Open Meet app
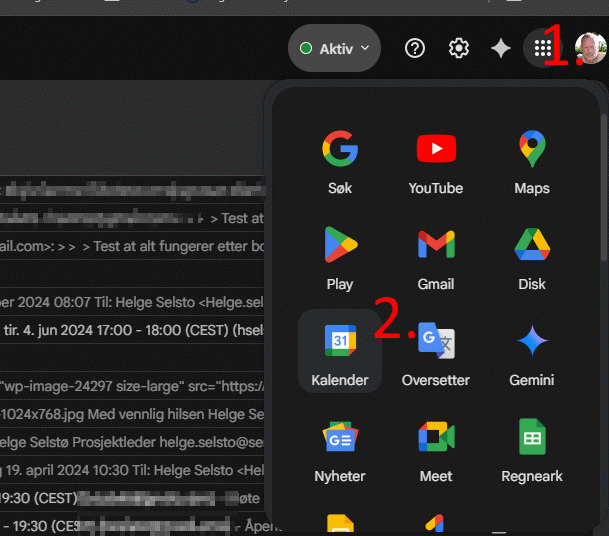Viewport: 609px width, 536px height. click(x=436, y=451)
